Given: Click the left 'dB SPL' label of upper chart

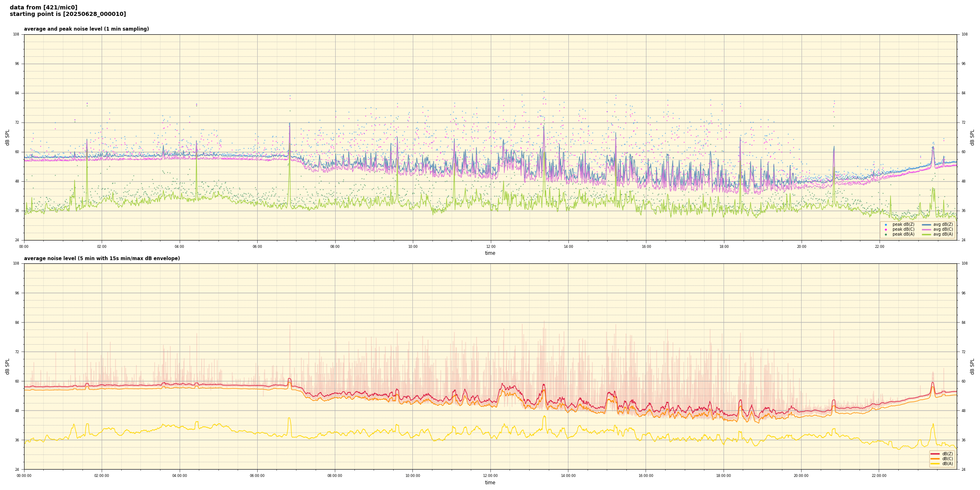Looking at the screenshot, I should (x=7, y=137).
